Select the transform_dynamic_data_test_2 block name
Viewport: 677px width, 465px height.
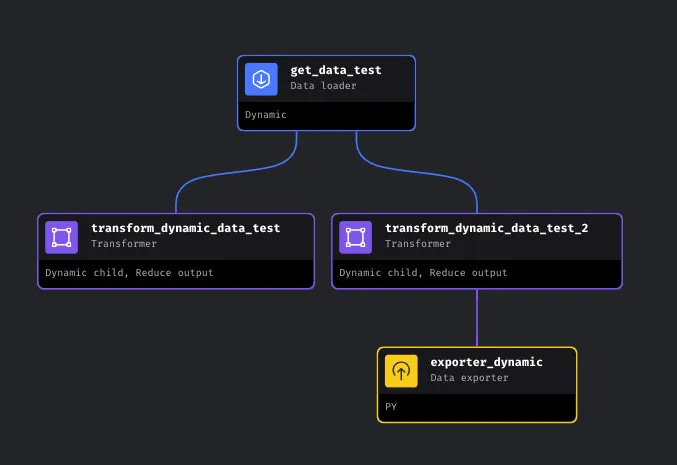pyautogui.click(x=487, y=228)
